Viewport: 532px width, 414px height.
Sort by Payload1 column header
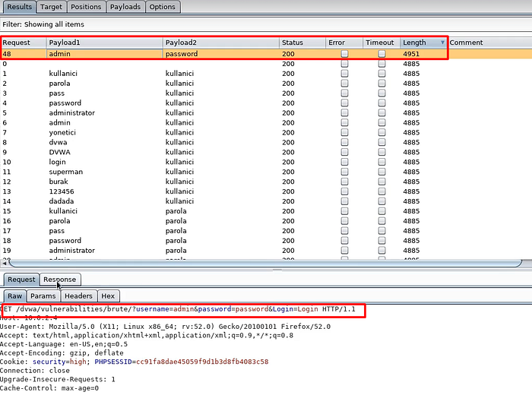click(x=104, y=43)
